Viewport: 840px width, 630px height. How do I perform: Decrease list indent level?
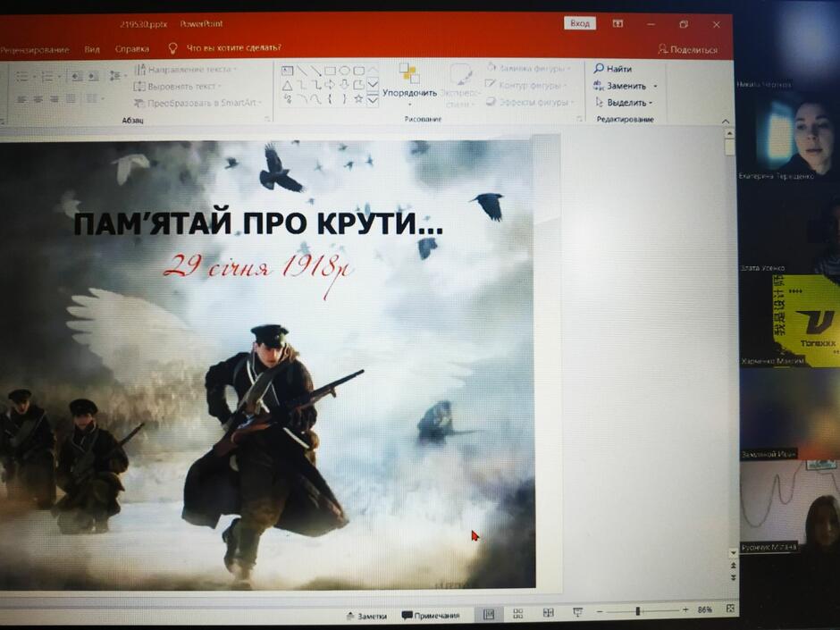point(77,77)
